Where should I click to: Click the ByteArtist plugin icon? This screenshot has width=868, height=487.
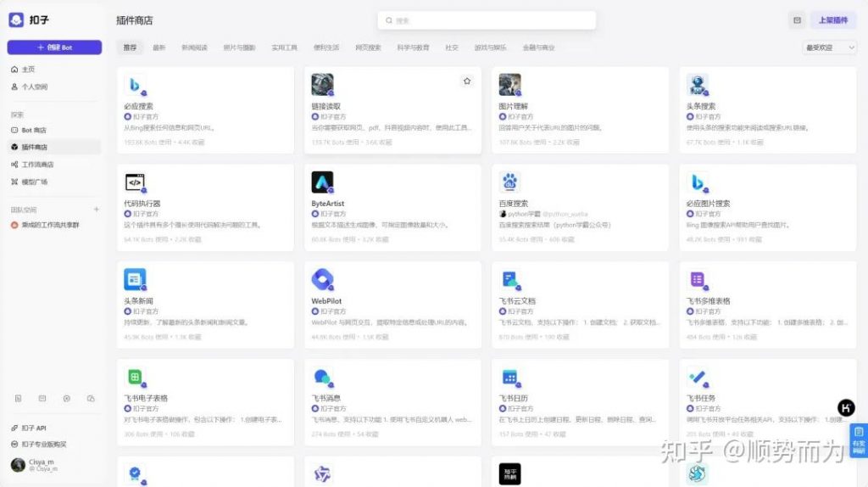click(x=322, y=182)
